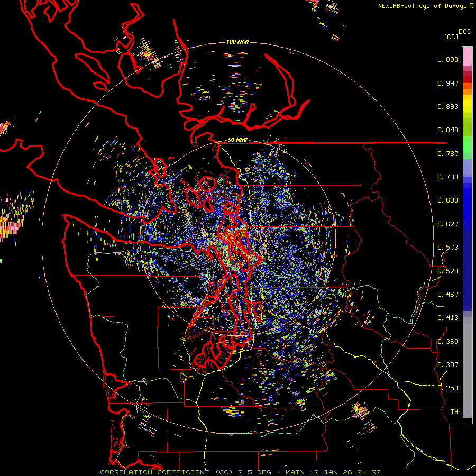Click the 0.307 legend value
The height and width of the screenshot is (476, 476).
coord(448,365)
